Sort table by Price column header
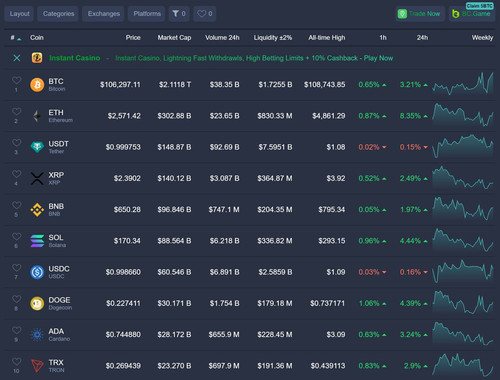Screen dimensions: 500x380 (x=133, y=38)
